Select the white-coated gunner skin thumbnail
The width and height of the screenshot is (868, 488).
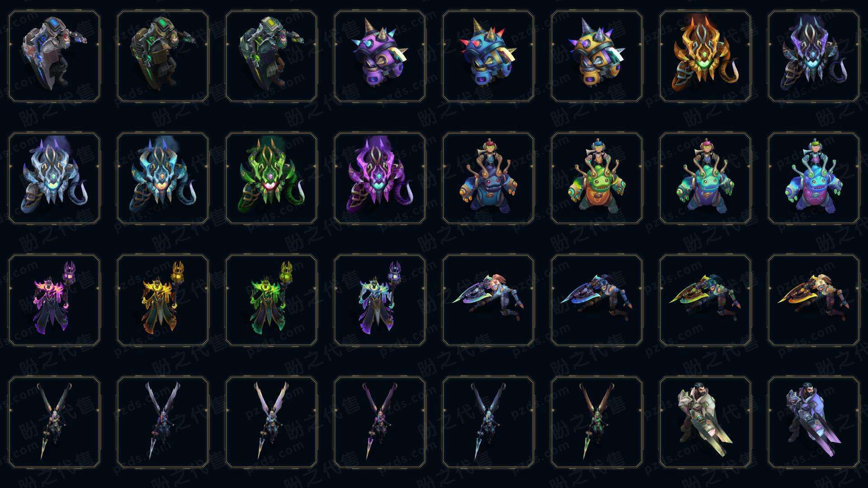705,422
